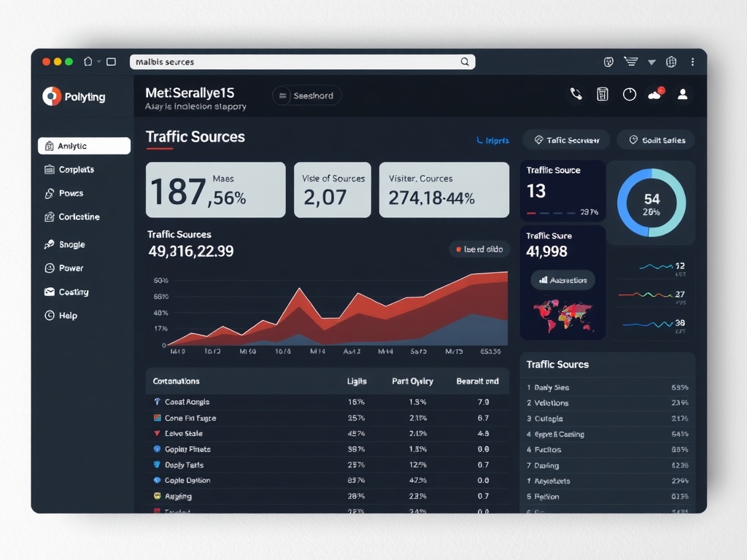Open the cloud notifications icon with red badge
The image size is (747, 560).
pos(655,94)
